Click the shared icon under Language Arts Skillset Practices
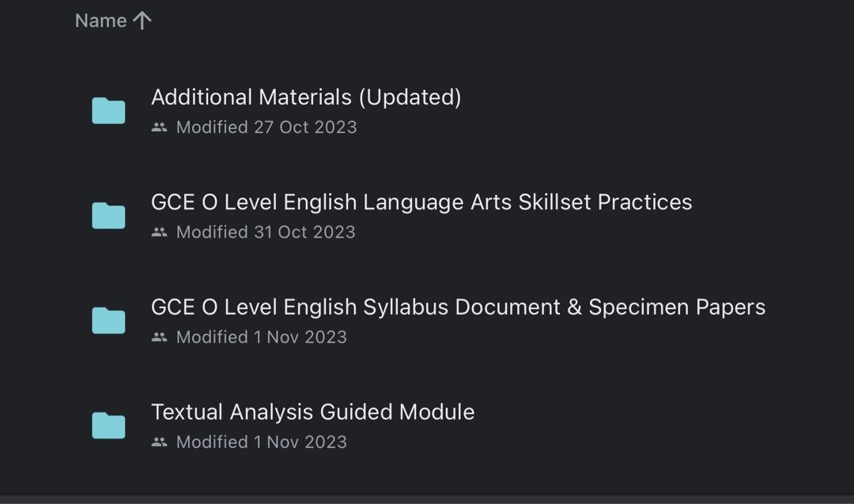Viewport: 854px width, 504px height. coord(158,231)
